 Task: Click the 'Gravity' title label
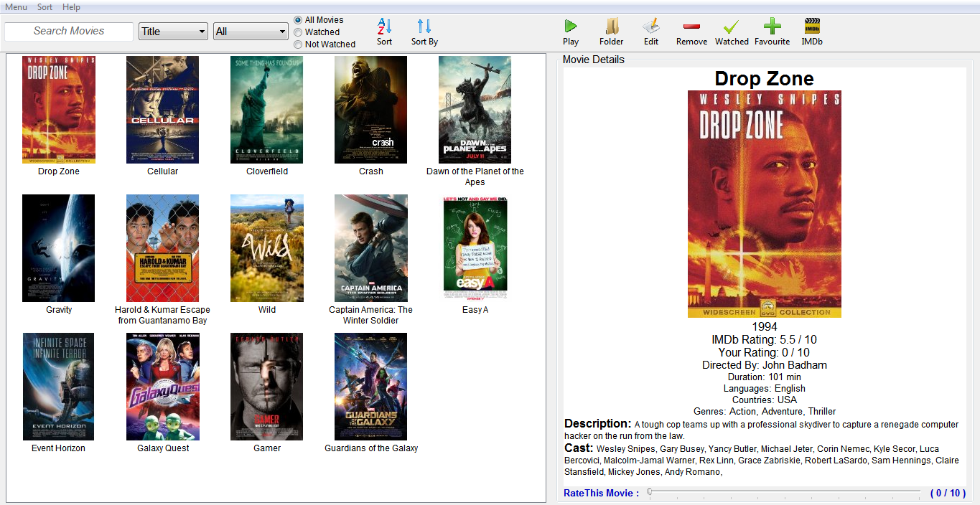pyautogui.click(x=59, y=310)
